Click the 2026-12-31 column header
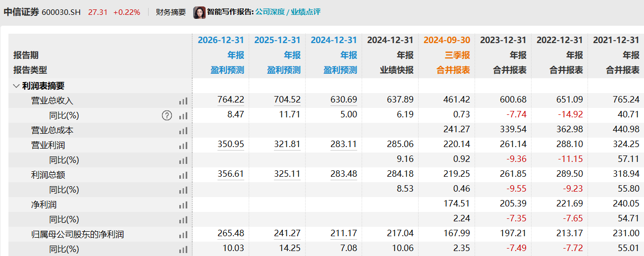The height and width of the screenshot is (256, 644). 220,41
